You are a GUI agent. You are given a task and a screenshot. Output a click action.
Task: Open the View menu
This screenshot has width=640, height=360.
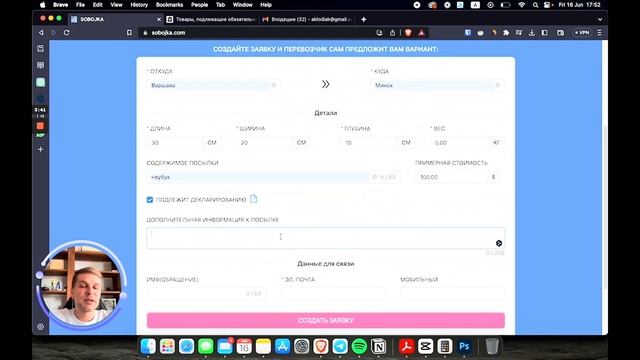coord(116,5)
